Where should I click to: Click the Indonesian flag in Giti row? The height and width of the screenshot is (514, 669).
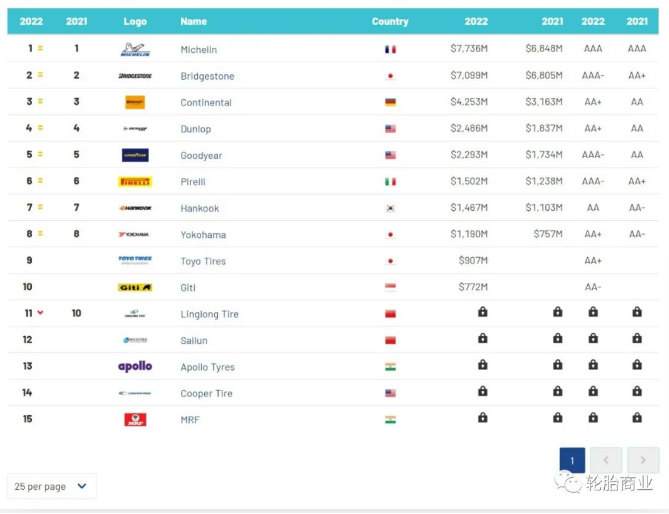coord(390,287)
